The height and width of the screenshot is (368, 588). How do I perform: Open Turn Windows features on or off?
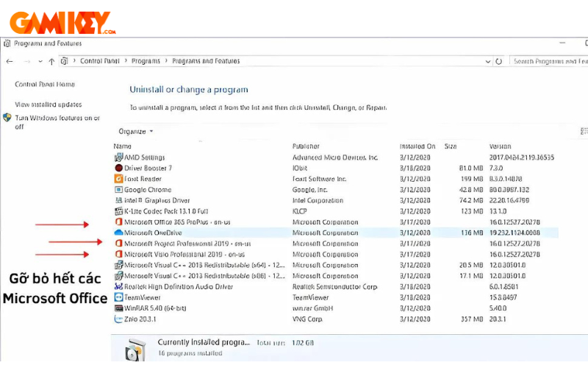pos(57,122)
